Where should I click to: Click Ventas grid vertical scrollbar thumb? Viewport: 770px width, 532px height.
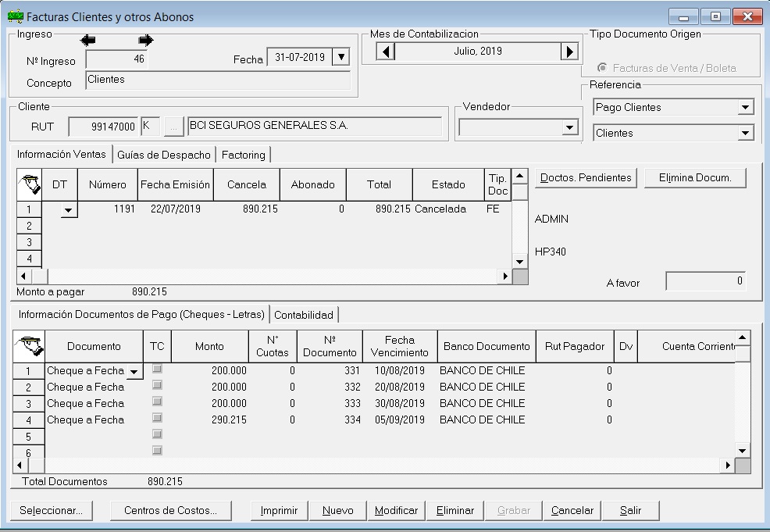tap(520, 192)
